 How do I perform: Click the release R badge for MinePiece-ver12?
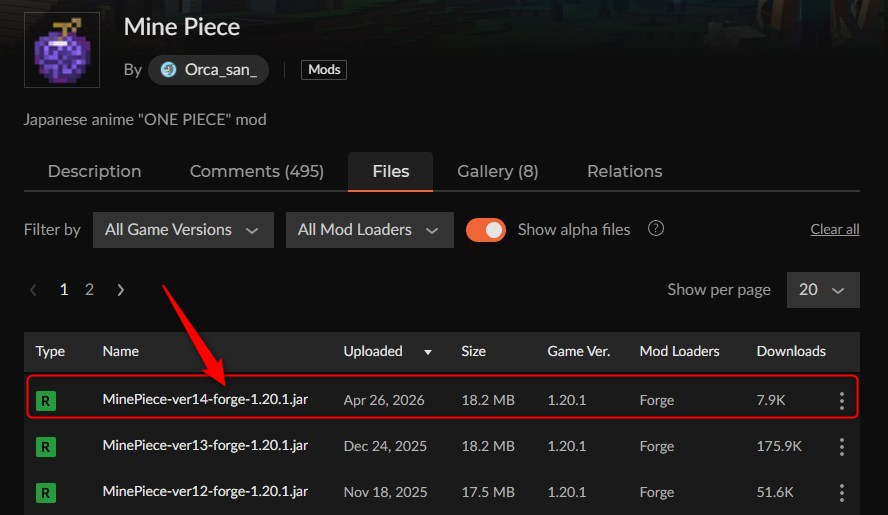point(46,493)
